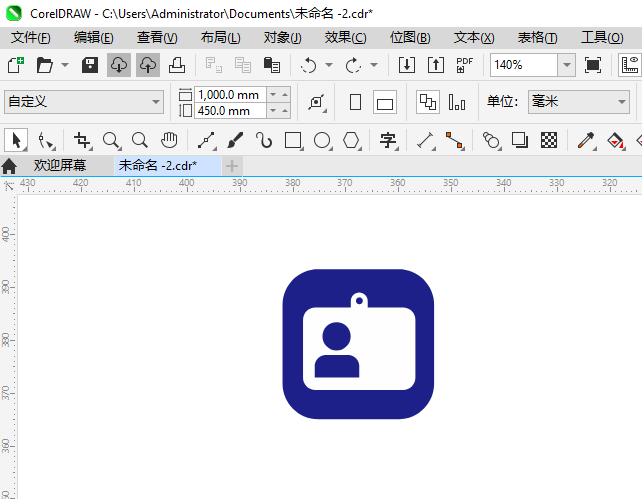The image size is (642, 499).
Task: Click the auto-fit page icon
Action: tap(316, 102)
